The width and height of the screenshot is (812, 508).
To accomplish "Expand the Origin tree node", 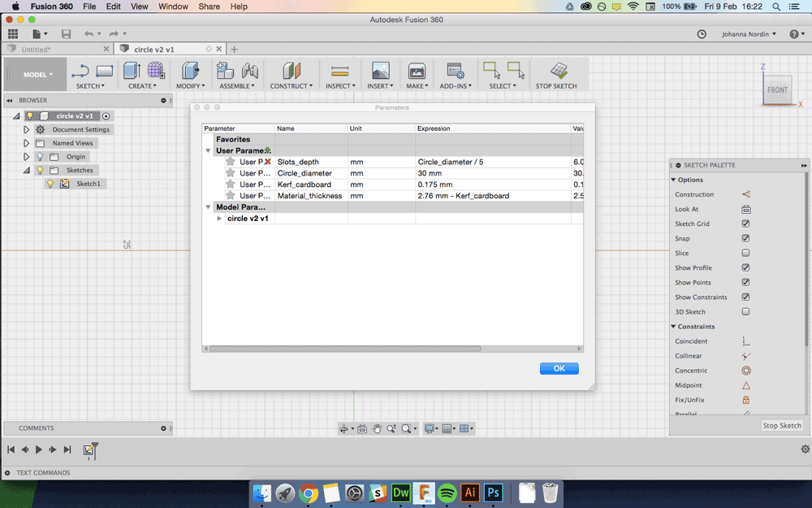I will (x=27, y=157).
